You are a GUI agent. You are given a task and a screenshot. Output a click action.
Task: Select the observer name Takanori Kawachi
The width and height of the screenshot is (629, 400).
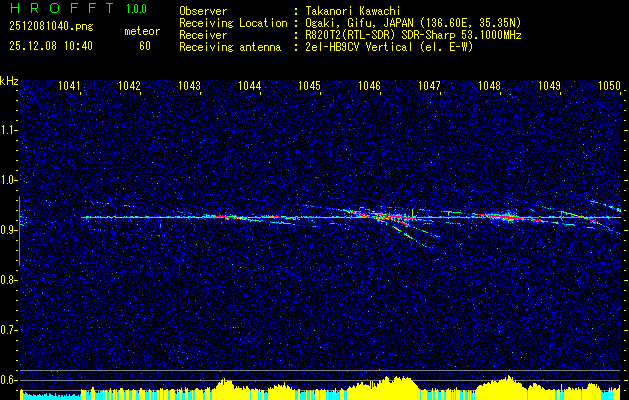(353, 11)
